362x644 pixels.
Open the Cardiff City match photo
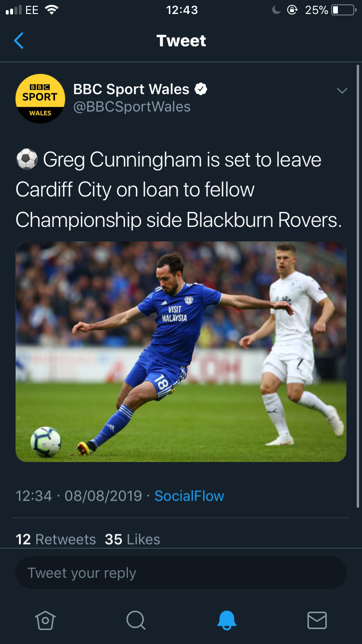[x=181, y=351]
